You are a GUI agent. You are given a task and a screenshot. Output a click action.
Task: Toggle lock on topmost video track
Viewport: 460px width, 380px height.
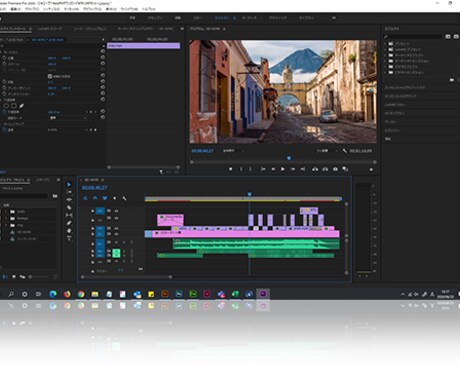[x=93, y=211]
